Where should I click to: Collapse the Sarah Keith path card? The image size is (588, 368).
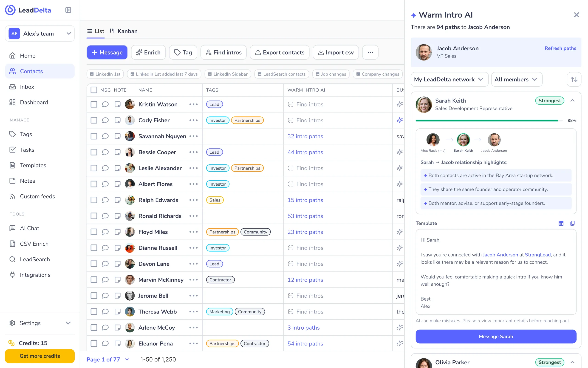[572, 101]
